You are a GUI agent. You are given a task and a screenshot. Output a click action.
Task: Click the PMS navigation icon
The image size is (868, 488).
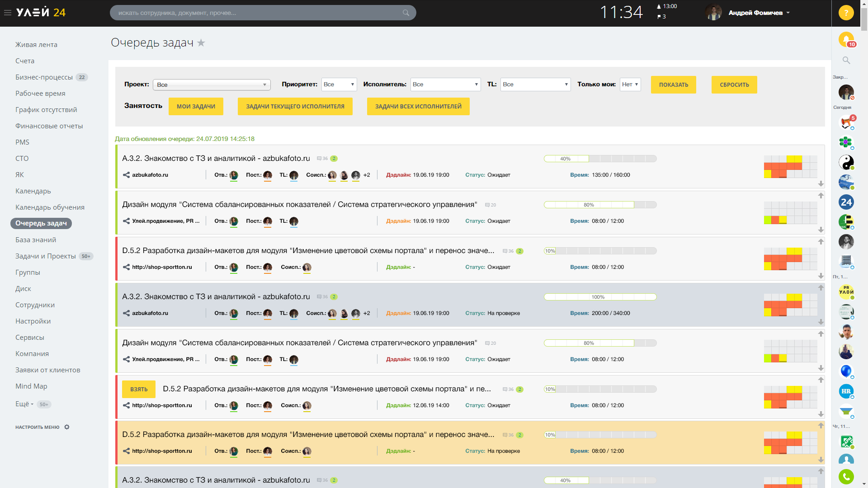pyautogui.click(x=22, y=141)
